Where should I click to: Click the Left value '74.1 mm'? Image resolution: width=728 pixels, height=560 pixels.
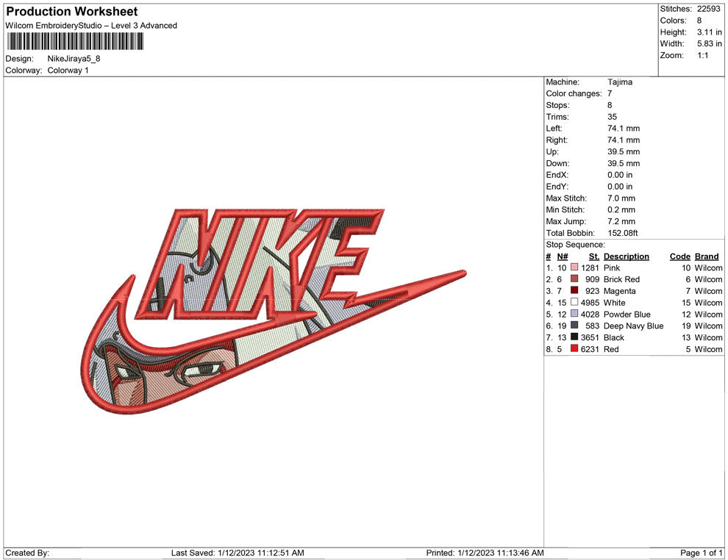pos(624,129)
